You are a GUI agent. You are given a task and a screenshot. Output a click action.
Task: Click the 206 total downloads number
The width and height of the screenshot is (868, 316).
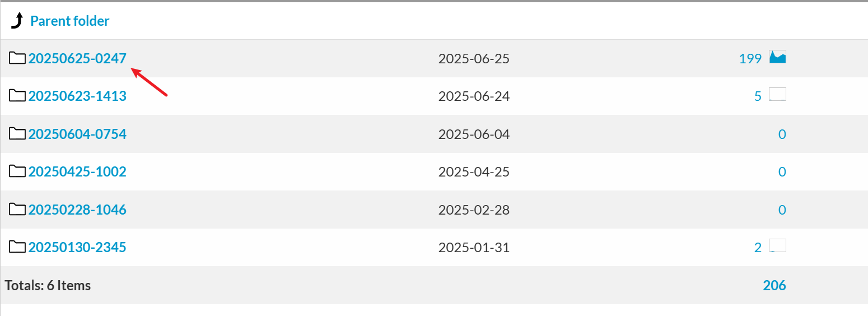point(774,286)
